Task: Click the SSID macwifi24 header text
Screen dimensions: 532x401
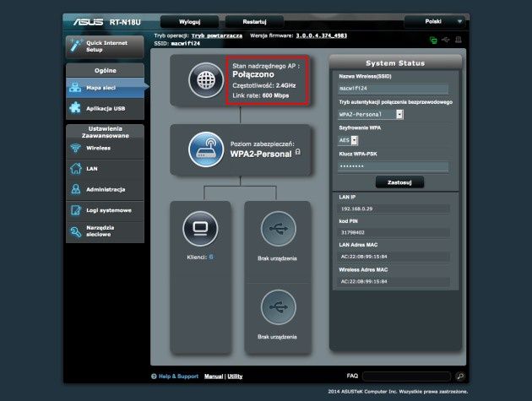Action: pyautogui.click(x=176, y=43)
